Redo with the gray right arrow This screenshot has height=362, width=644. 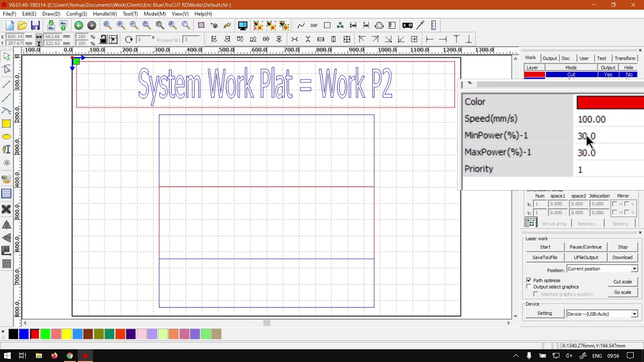coord(92,26)
